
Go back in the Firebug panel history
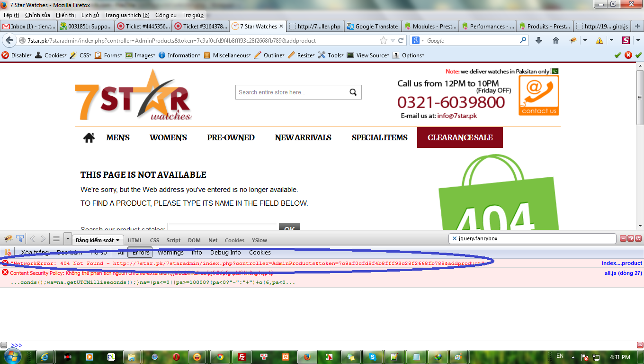click(x=33, y=239)
